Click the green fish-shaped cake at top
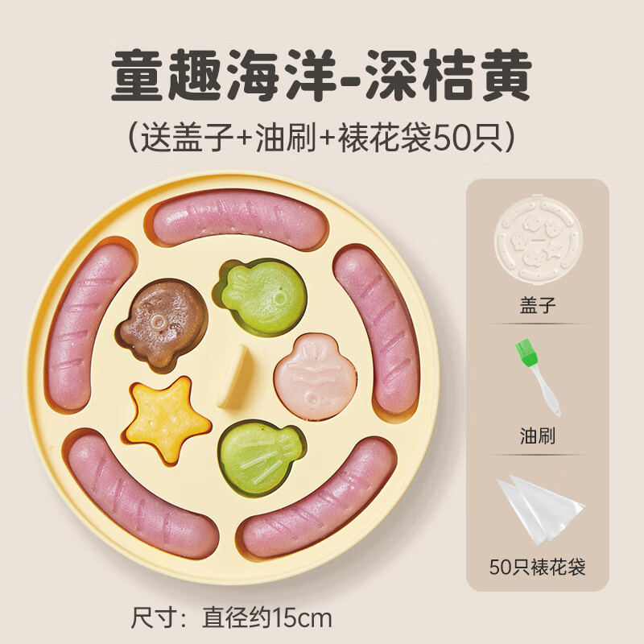 [262, 296]
